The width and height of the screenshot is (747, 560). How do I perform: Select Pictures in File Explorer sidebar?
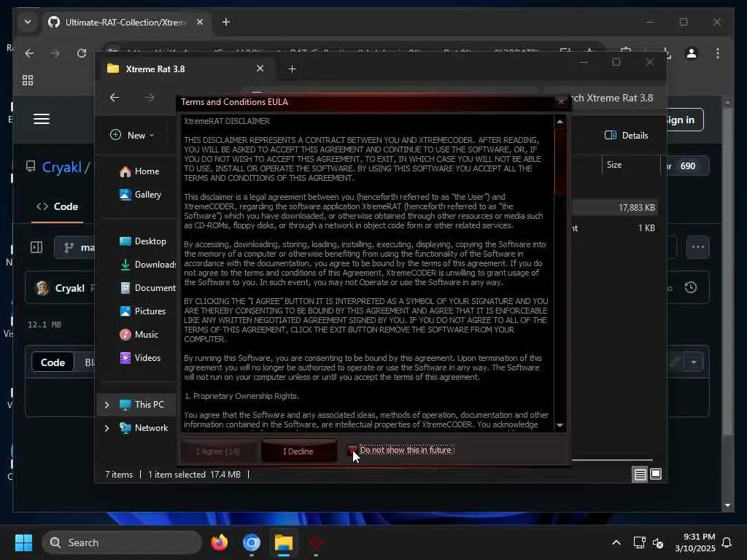(142, 311)
